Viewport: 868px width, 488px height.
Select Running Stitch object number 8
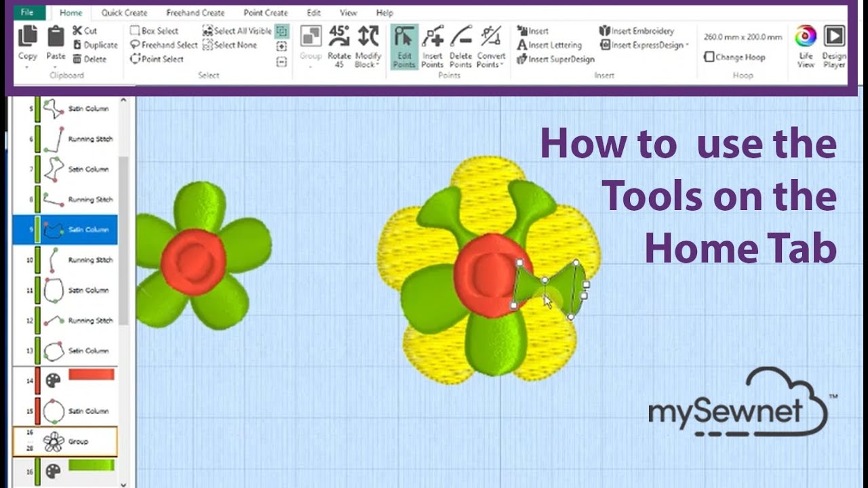click(x=65, y=199)
